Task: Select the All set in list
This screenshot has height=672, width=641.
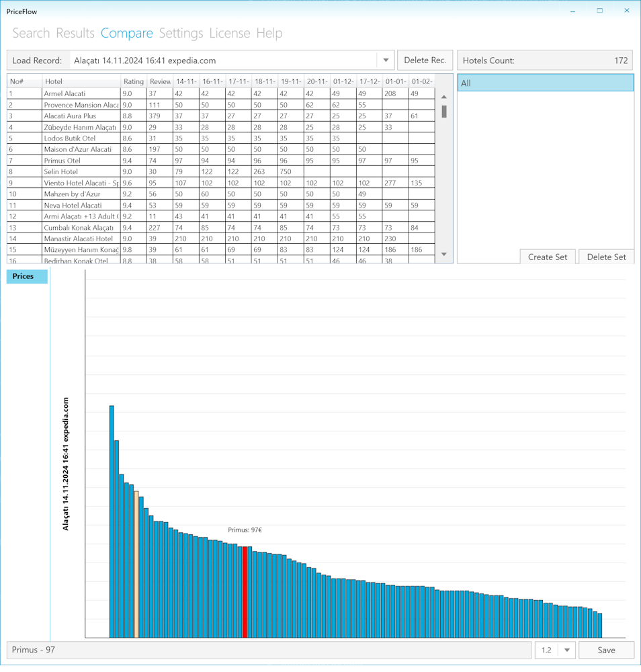Action: 545,83
